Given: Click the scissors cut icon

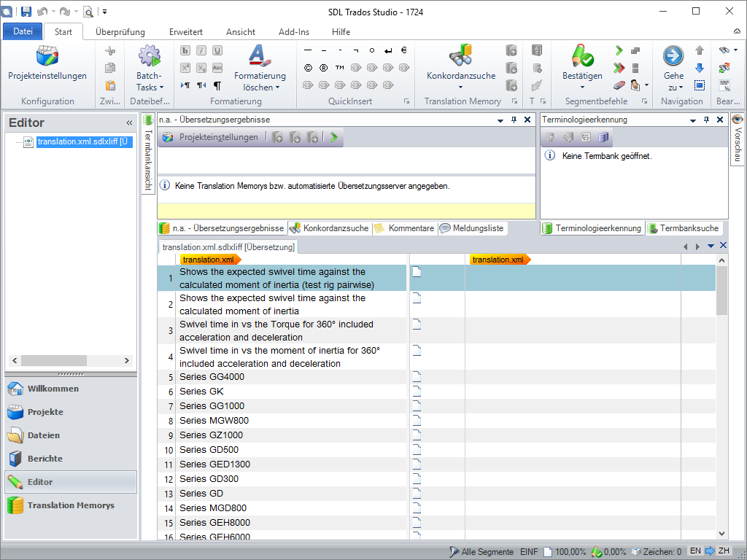Looking at the screenshot, I should point(110,50).
